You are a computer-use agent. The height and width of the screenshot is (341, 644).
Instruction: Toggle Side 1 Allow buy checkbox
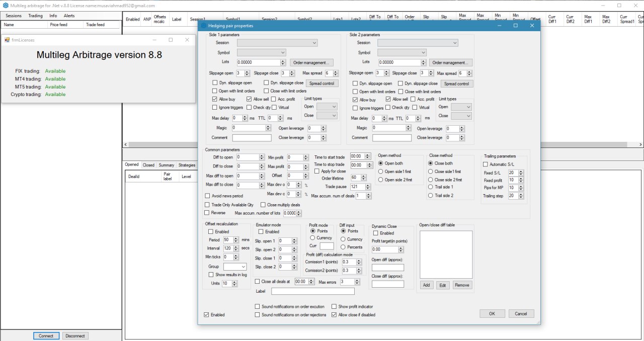215,100
